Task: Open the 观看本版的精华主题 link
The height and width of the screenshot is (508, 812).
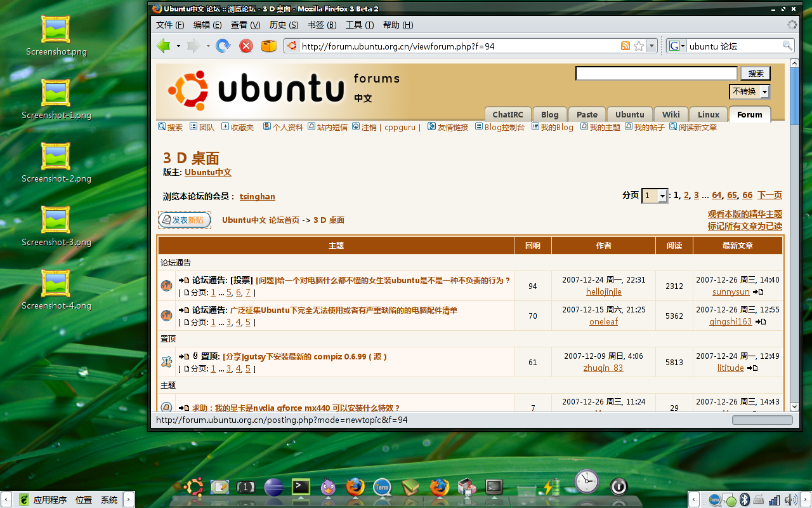Action: coord(745,214)
